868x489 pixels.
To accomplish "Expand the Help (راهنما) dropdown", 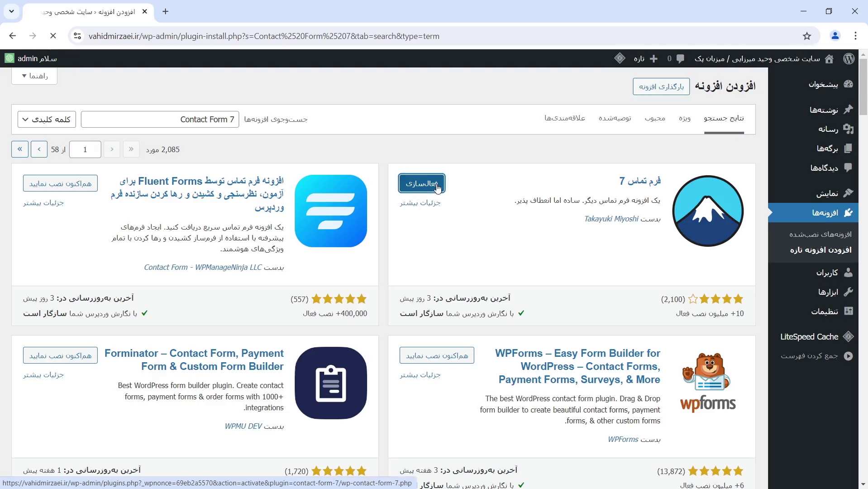I will [34, 76].
